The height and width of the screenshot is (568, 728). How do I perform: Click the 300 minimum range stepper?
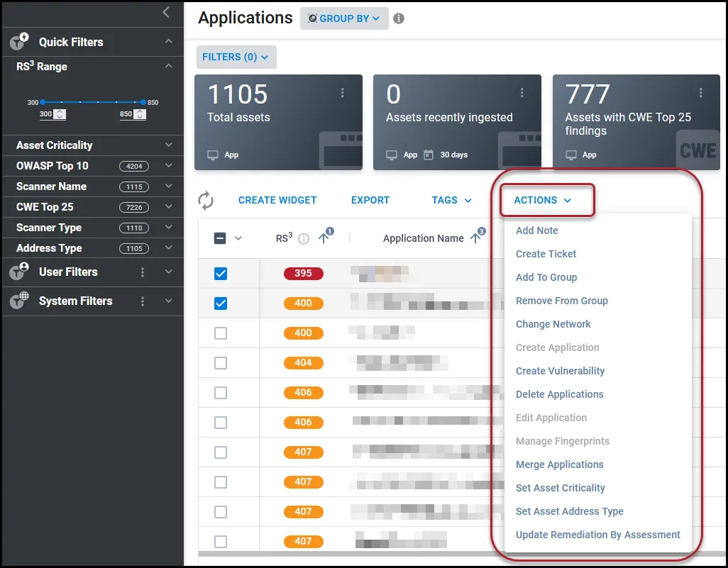point(60,114)
